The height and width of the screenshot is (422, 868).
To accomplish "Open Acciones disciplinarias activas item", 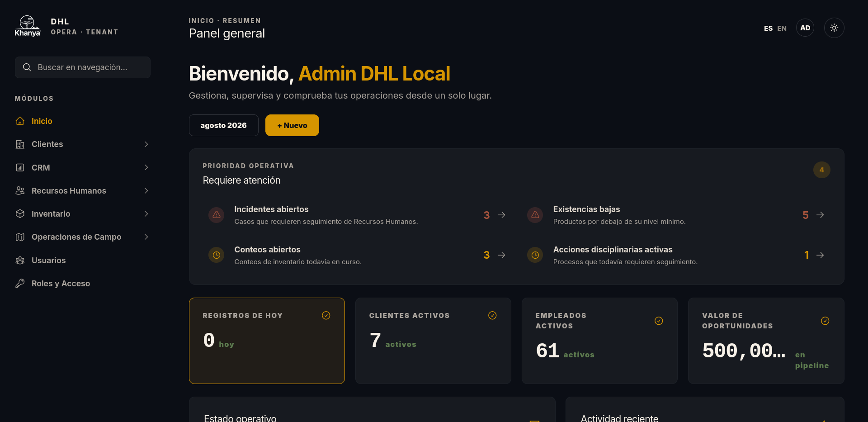I will [x=676, y=255].
